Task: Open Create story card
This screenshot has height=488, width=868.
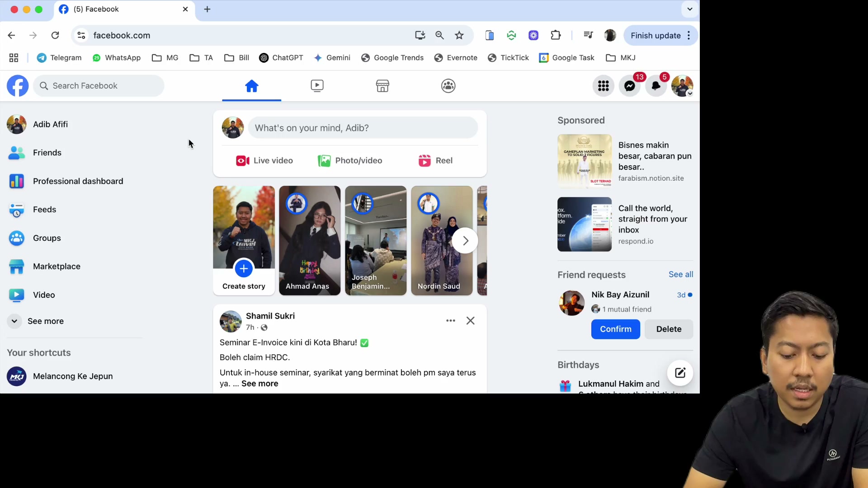Action: [x=244, y=240]
